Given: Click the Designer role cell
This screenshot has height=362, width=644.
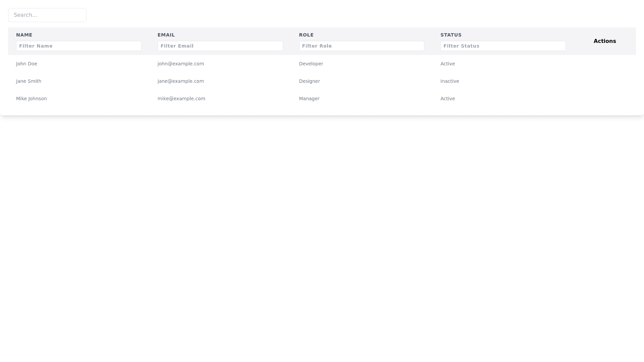Looking at the screenshot, I should click(x=309, y=81).
